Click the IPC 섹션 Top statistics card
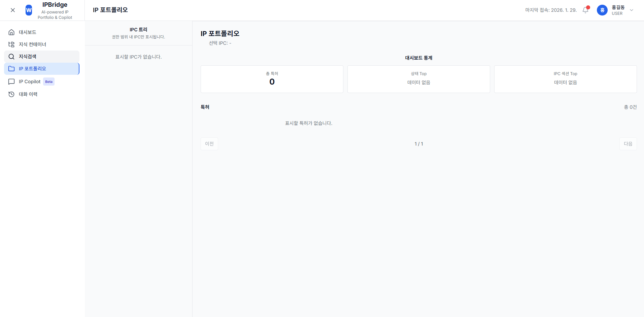 pyautogui.click(x=565, y=79)
